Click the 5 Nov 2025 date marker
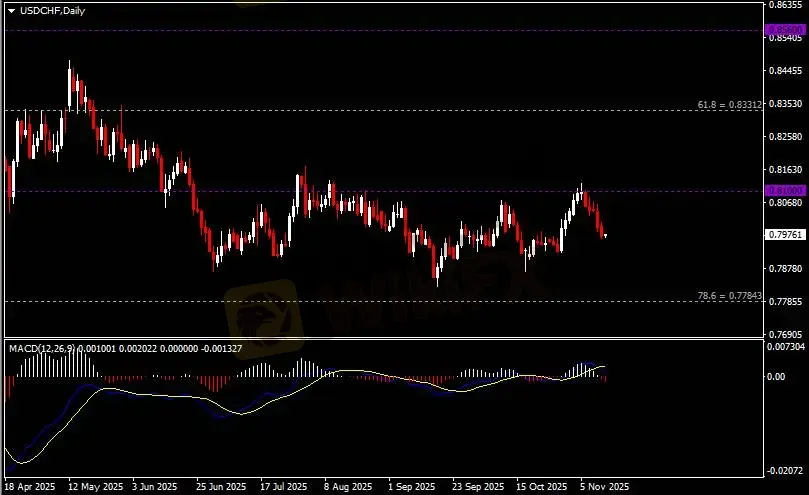The width and height of the screenshot is (809, 495). coord(607,487)
